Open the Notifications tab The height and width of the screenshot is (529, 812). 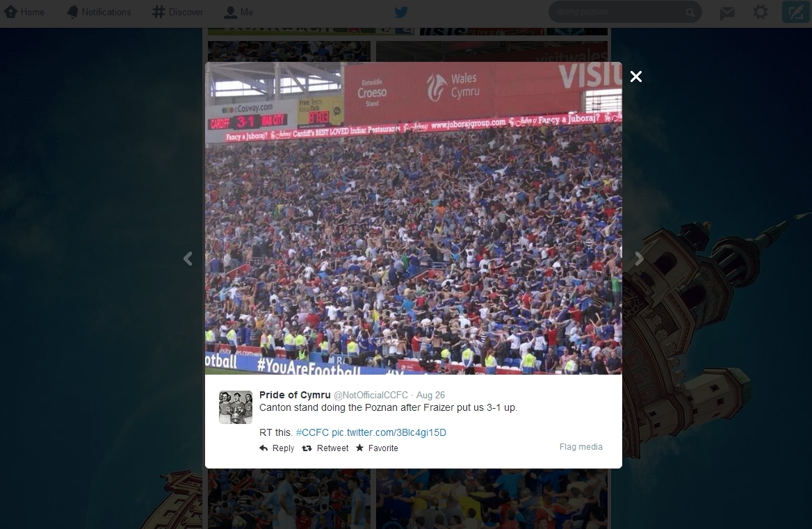(x=99, y=12)
